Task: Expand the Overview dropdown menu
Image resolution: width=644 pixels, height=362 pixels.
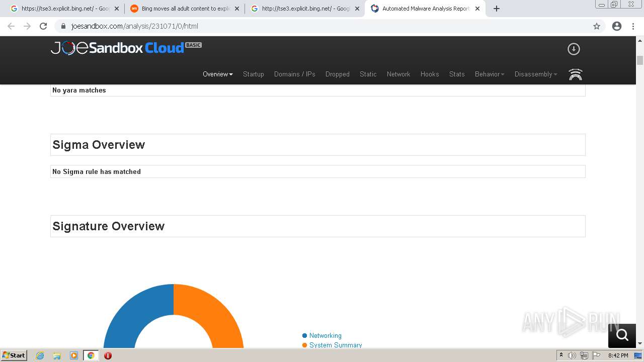Action: (x=218, y=74)
